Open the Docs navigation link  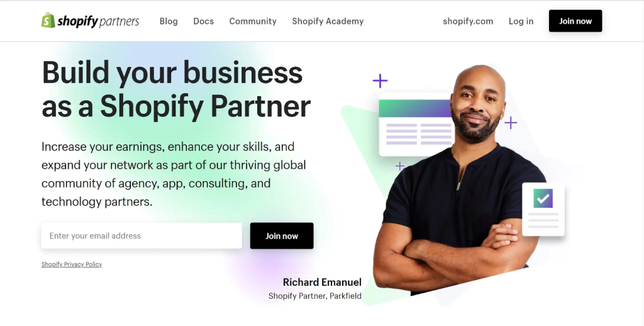(x=203, y=21)
